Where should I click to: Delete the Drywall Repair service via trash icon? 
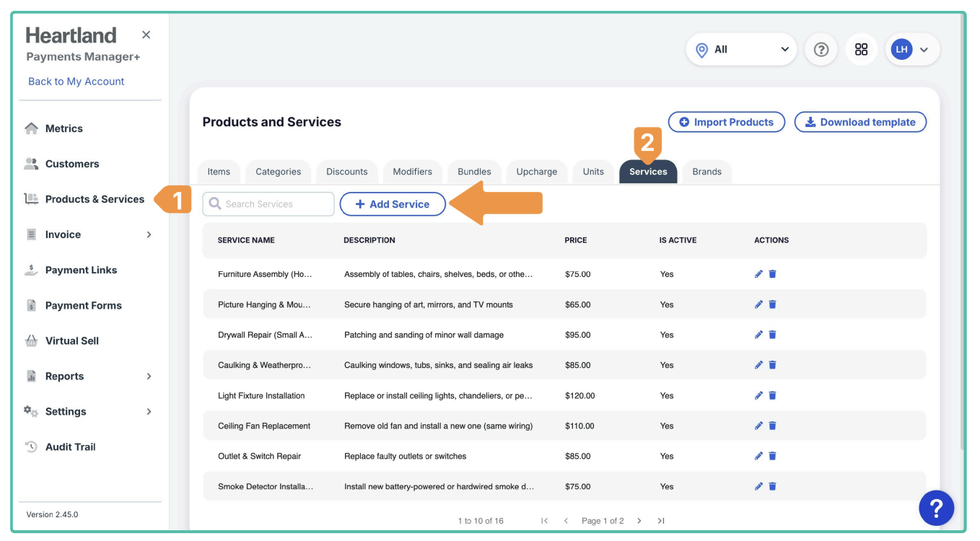pyautogui.click(x=772, y=335)
